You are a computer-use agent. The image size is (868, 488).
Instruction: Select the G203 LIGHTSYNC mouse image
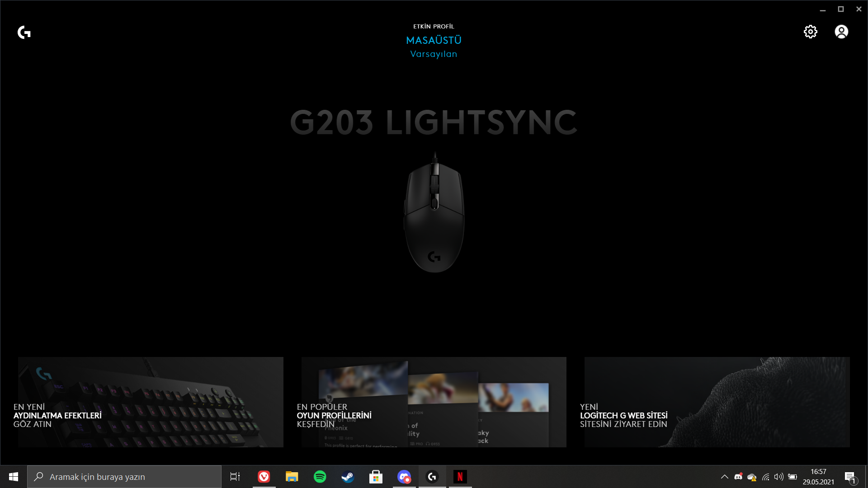click(x=434, y=213)
